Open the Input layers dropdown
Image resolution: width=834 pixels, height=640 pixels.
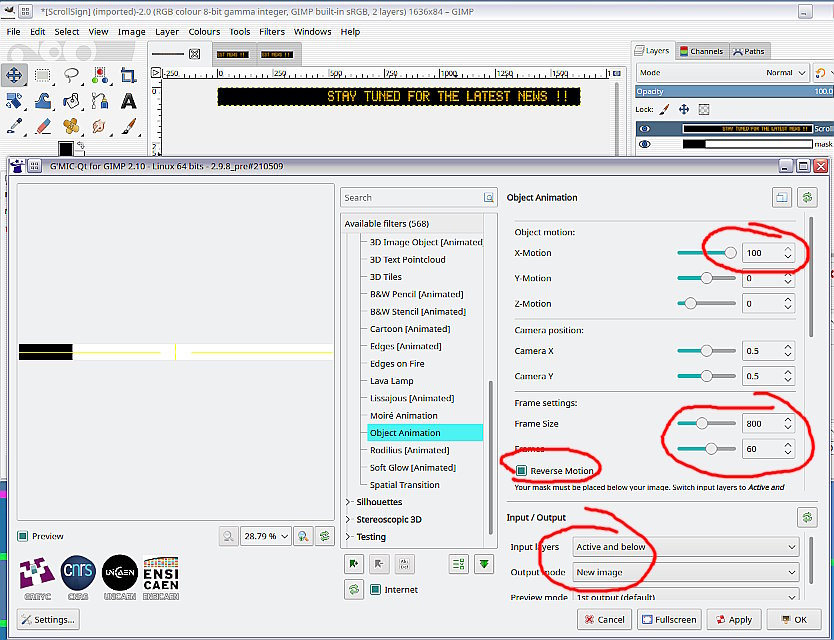(x=686, y=547)
